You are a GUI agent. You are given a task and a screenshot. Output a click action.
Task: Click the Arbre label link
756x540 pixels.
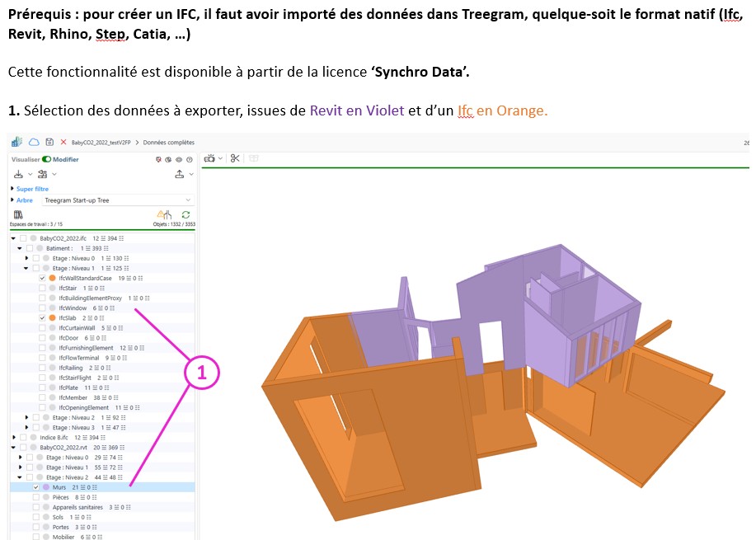(25, 200)
